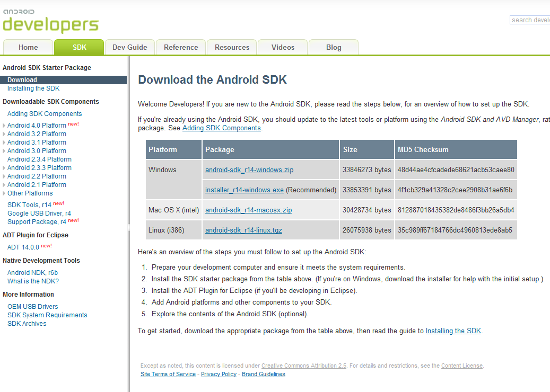Expand the Android 2.2 Platform arrow
The width and height of the screenshot is (550, 392).
[4, 176]
